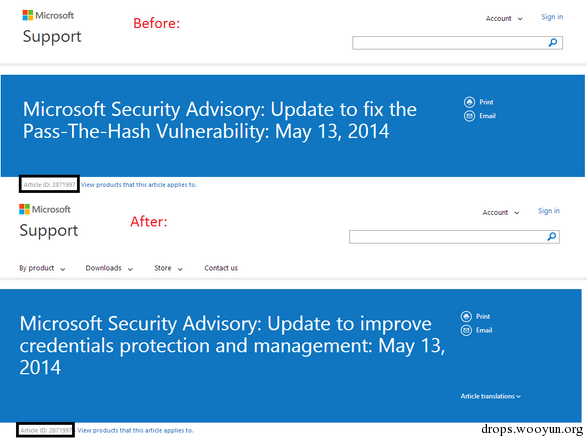Screen dimensions: 587x441
Task: Expand the Account dropdown in Before header
Action: [504, 18]
